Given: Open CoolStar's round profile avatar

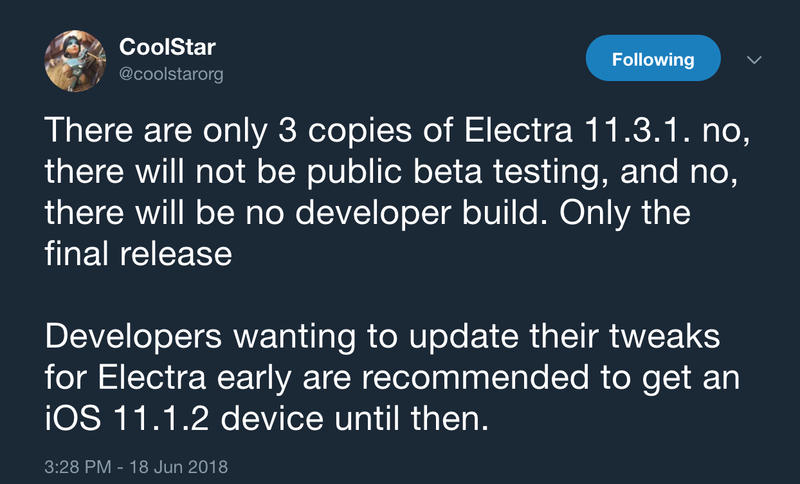Looking at the screenshot, I should [75, 61].
